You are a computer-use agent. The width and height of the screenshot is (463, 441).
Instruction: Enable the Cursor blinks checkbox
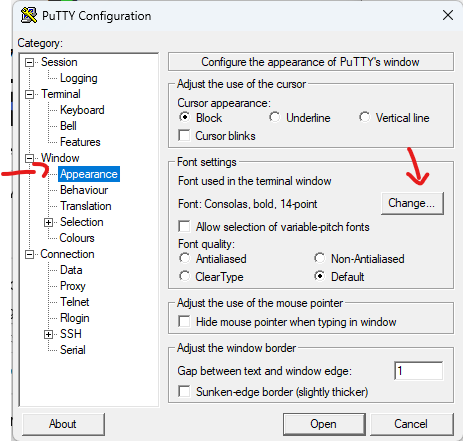point(184,135)
